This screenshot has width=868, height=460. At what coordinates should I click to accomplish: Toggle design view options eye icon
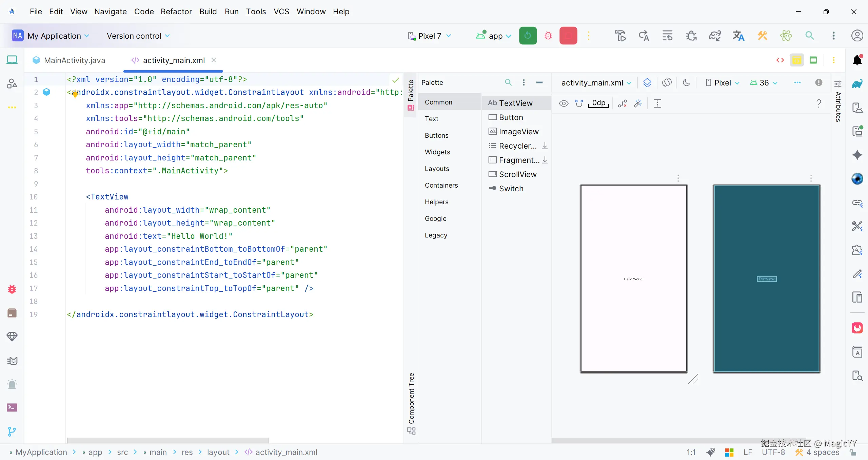[x=564, y=103]
